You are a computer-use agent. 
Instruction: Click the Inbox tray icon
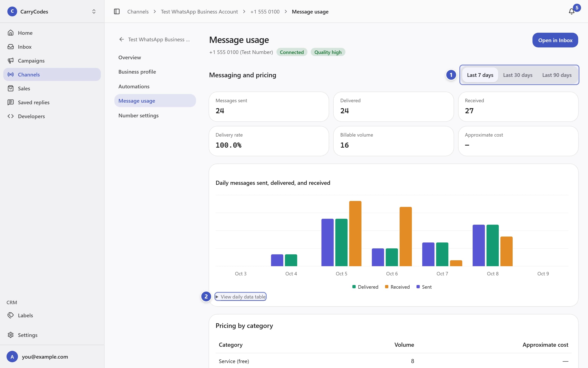click(10, 46)
